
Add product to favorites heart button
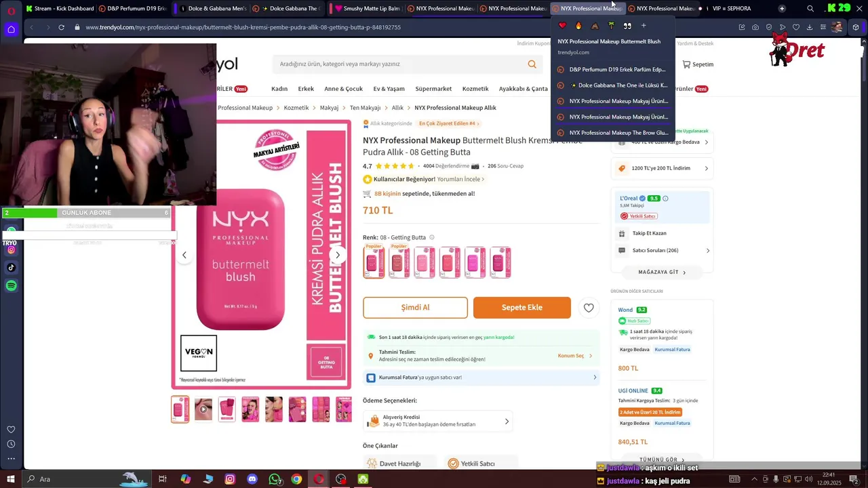[x=589, y=308]
